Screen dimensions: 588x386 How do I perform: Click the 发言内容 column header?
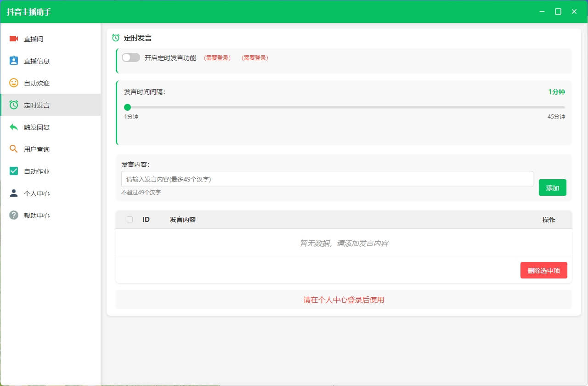(183, 220)
